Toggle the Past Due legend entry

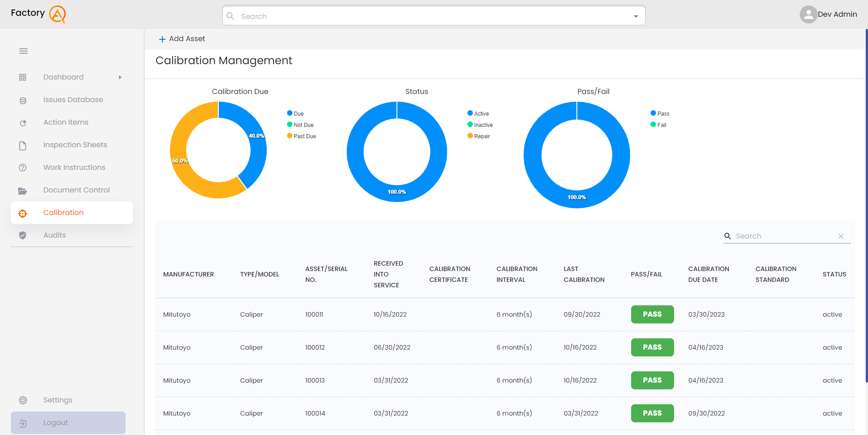point(302,136)
